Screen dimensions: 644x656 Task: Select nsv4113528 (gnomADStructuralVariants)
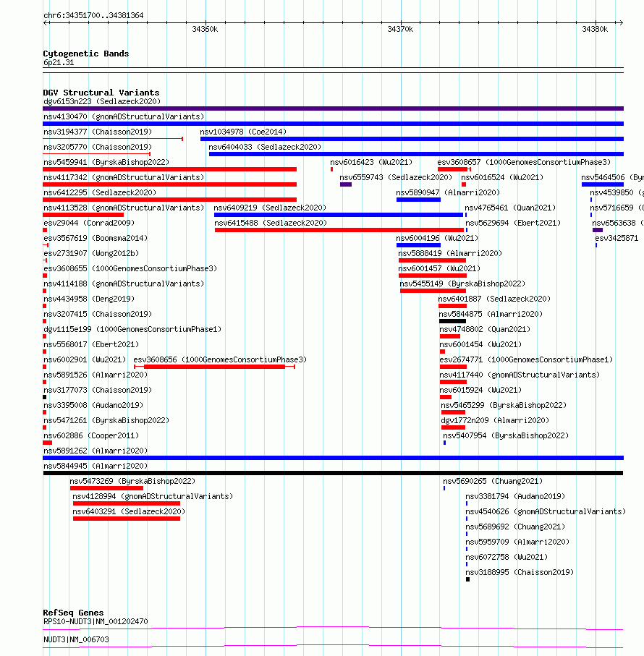pyautogui.click(x=124, y=208)
